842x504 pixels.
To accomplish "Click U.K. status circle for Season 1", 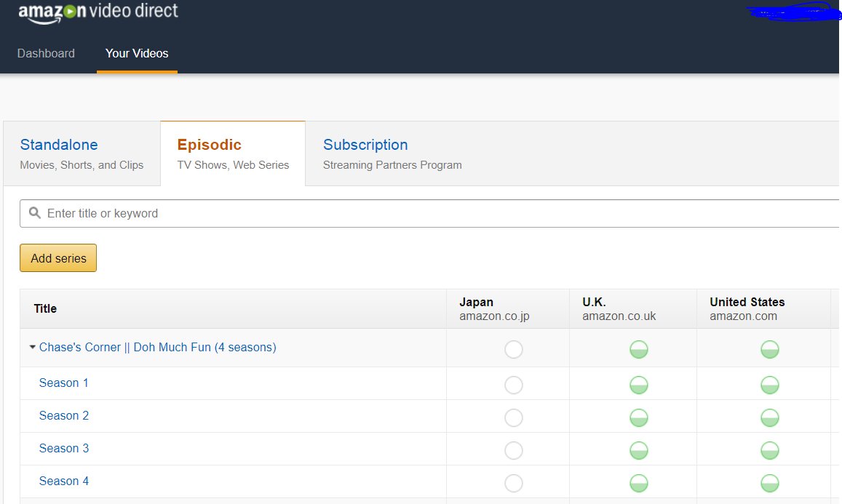I will 638,385.
